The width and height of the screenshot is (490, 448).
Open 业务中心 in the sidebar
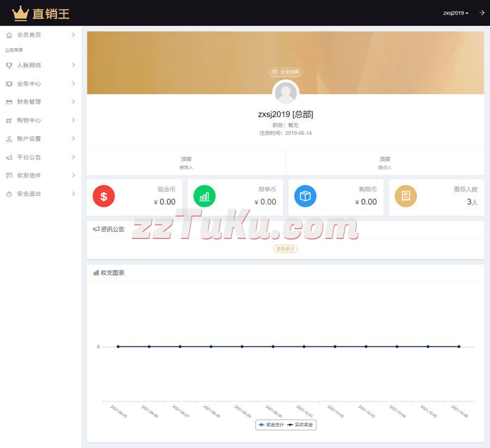pos(29,84)
